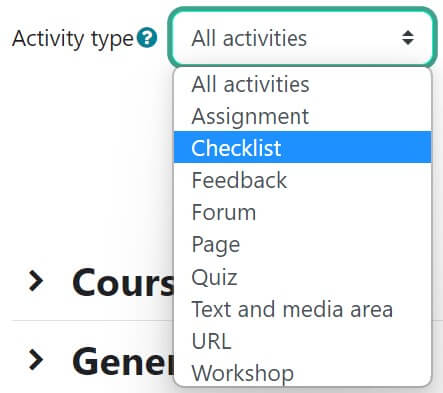
Task: Choose All activities from the list
Action: 303,84
